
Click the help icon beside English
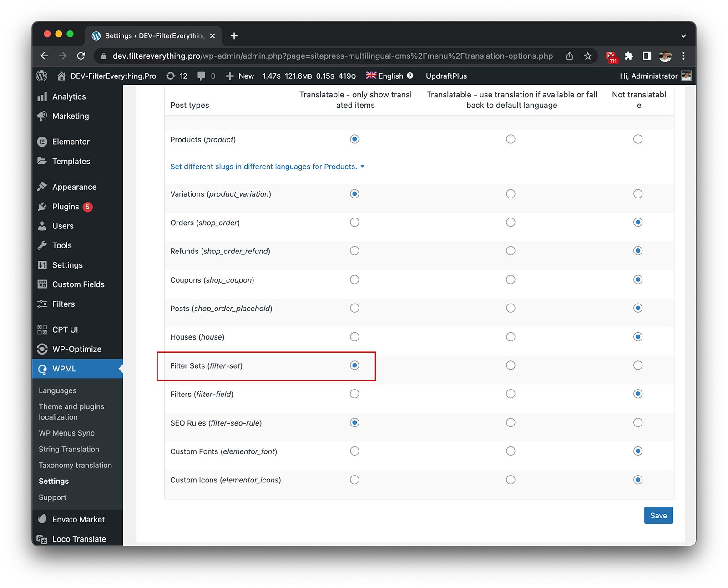410,76
